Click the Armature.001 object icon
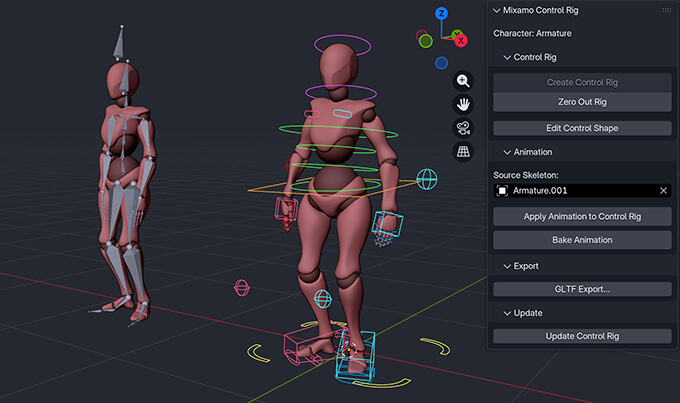 click(503, 191)
